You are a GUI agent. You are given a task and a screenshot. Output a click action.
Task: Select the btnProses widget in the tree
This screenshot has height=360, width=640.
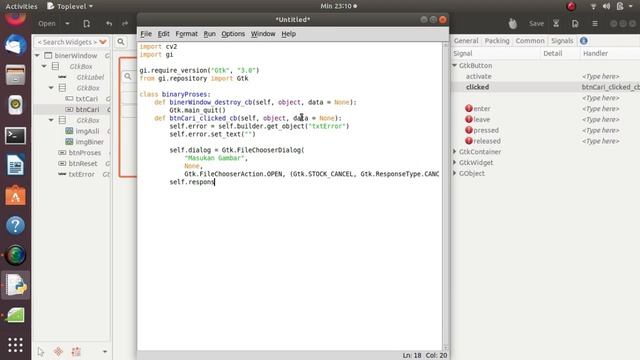[x=84, y=152]
